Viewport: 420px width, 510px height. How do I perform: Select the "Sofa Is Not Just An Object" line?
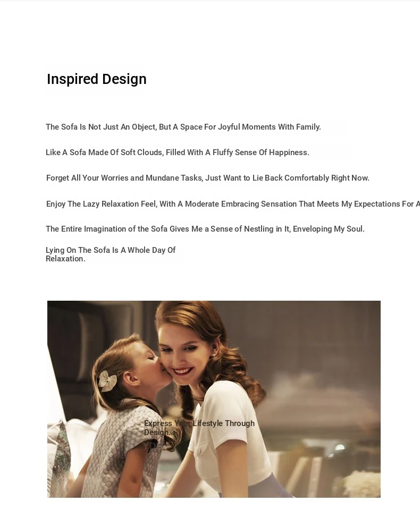pyautogui.click(x=183, y=127)
